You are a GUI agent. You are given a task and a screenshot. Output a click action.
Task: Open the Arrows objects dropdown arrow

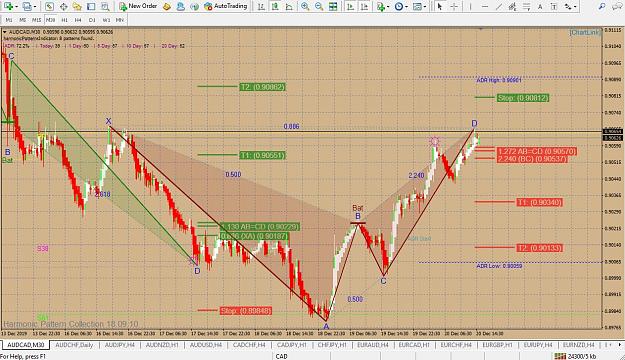click(575, 6)
